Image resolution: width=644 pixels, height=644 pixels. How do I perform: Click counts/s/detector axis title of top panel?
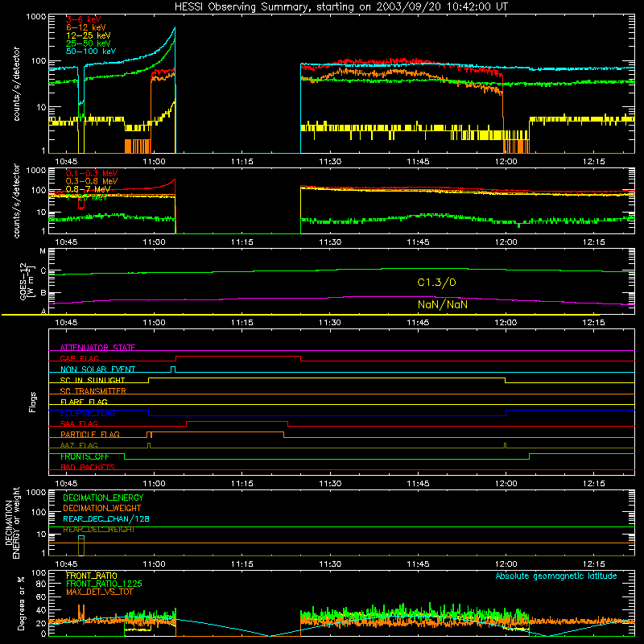click(x=16, y=84)
